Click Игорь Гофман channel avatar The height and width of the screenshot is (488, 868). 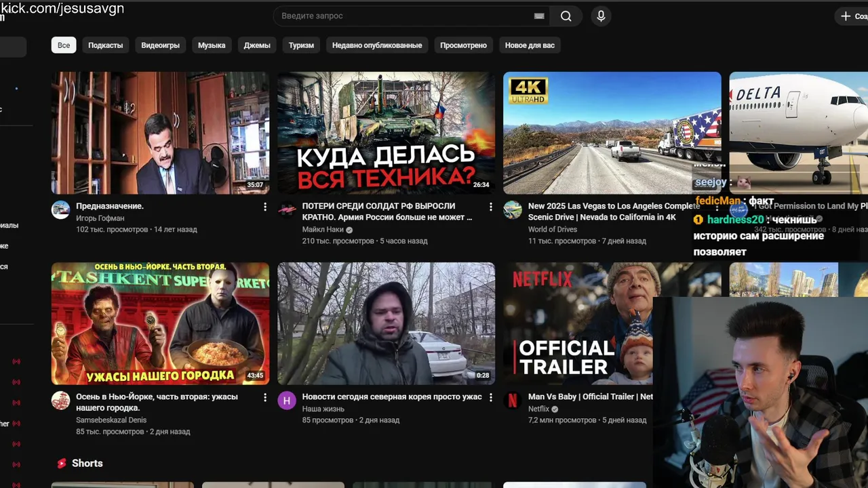tap(61, 210)
